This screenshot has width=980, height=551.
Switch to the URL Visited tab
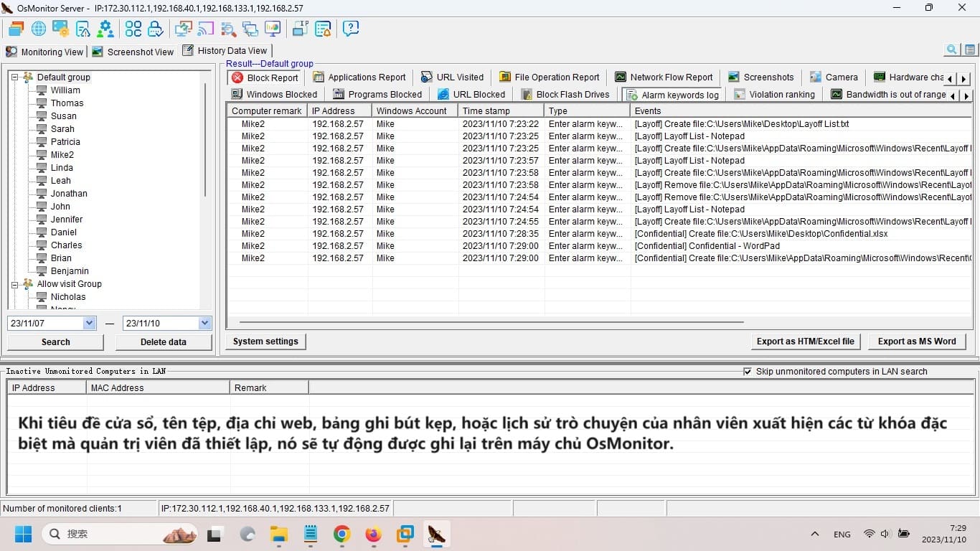(452, 77)
